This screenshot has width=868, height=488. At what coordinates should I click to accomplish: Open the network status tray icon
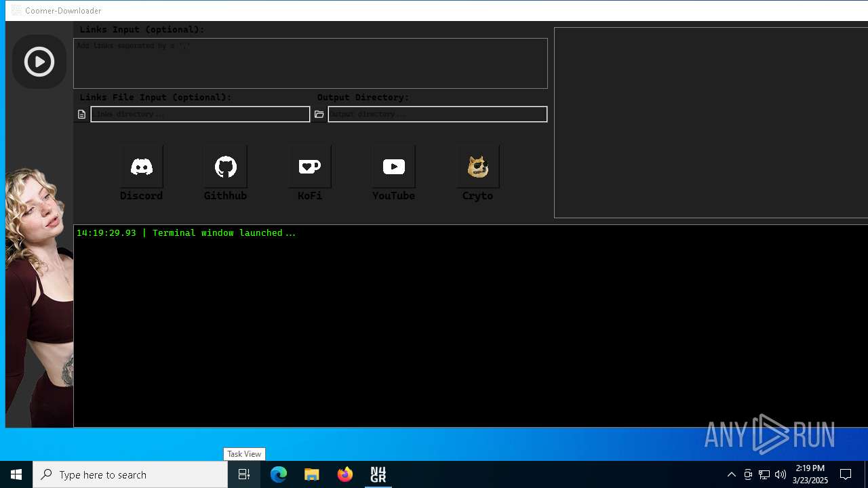point(764,474)
